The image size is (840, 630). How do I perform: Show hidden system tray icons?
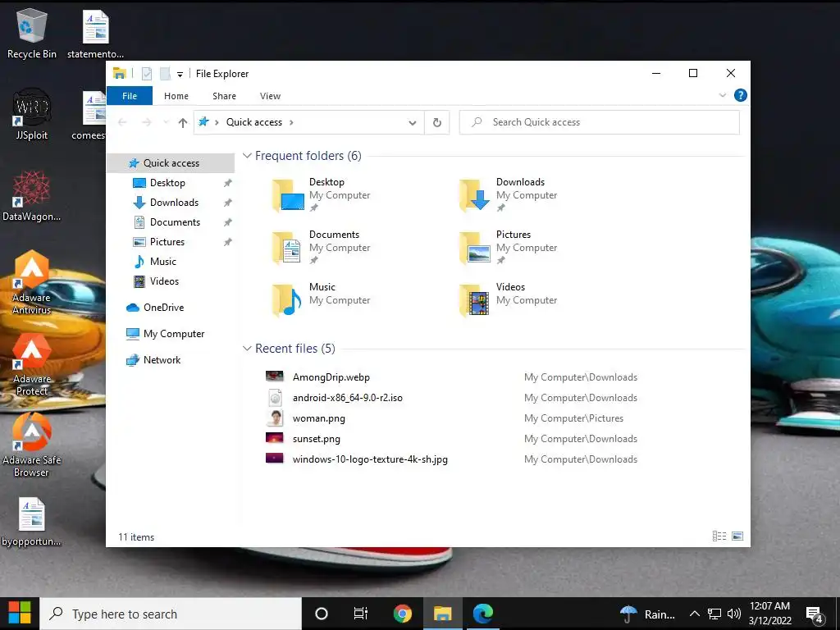coord(694,614)
